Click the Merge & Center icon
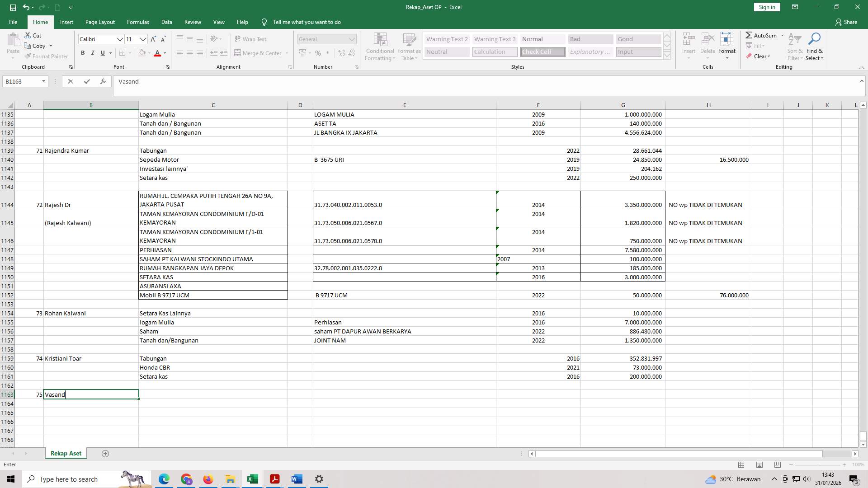 coord(238,53)
